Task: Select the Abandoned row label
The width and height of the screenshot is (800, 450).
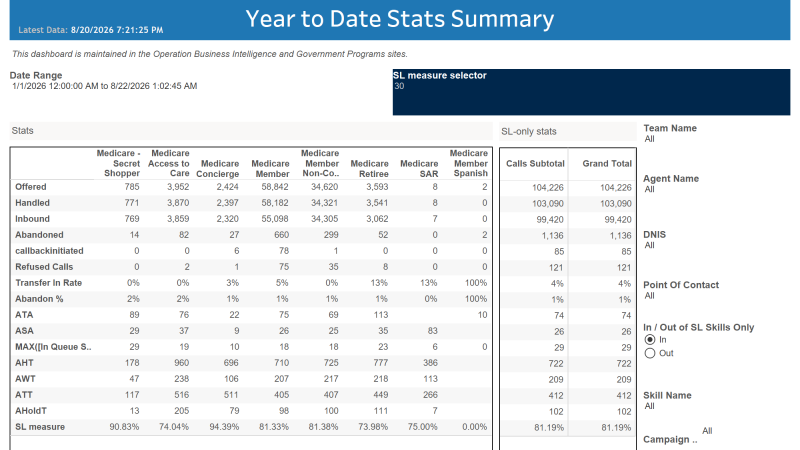Action: (x=39, y=235)
